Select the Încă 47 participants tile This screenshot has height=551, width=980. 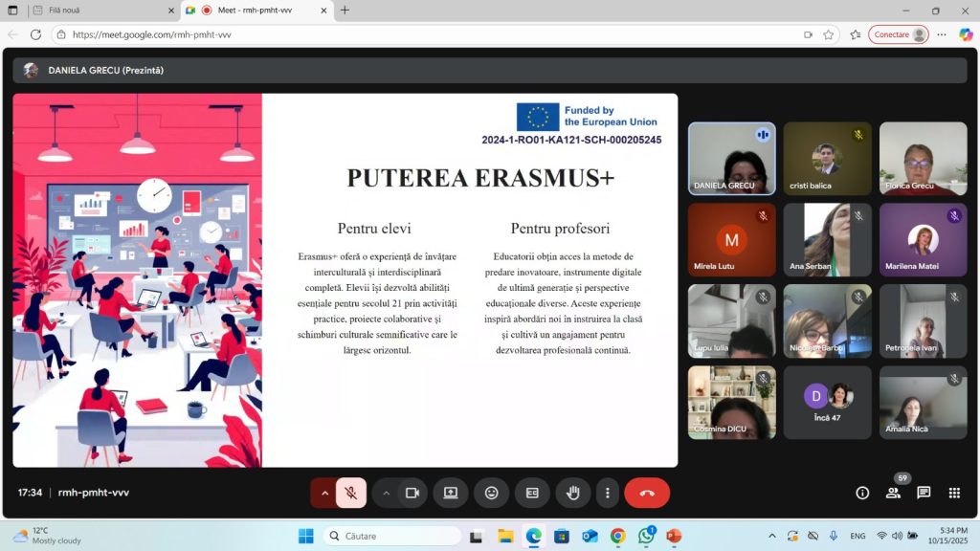[x=827, y=402]
